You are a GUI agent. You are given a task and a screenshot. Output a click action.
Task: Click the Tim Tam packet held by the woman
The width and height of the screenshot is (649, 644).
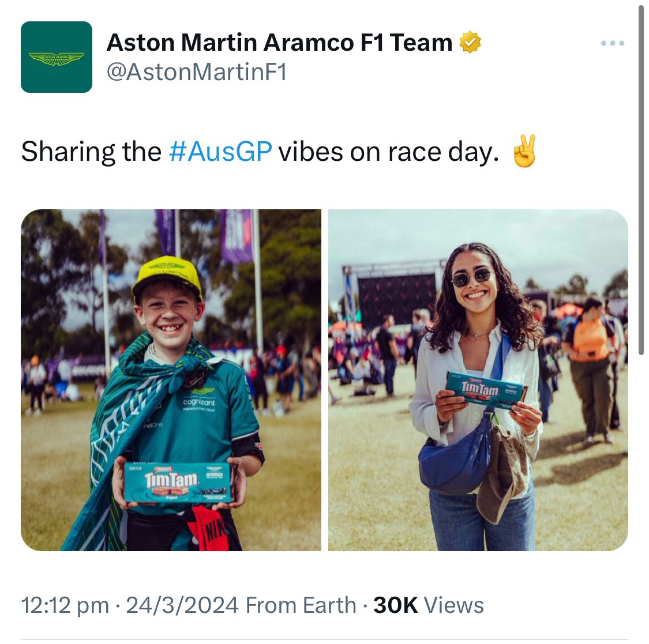[486, 391]
